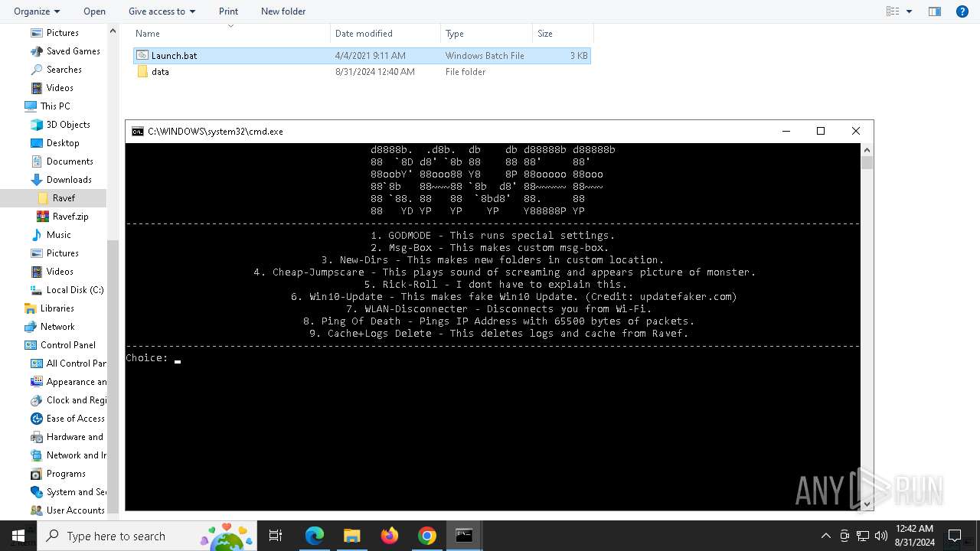The image size is (980, 551).
Task: Switch to cmd taskbar icon
Action: [464, 536]
